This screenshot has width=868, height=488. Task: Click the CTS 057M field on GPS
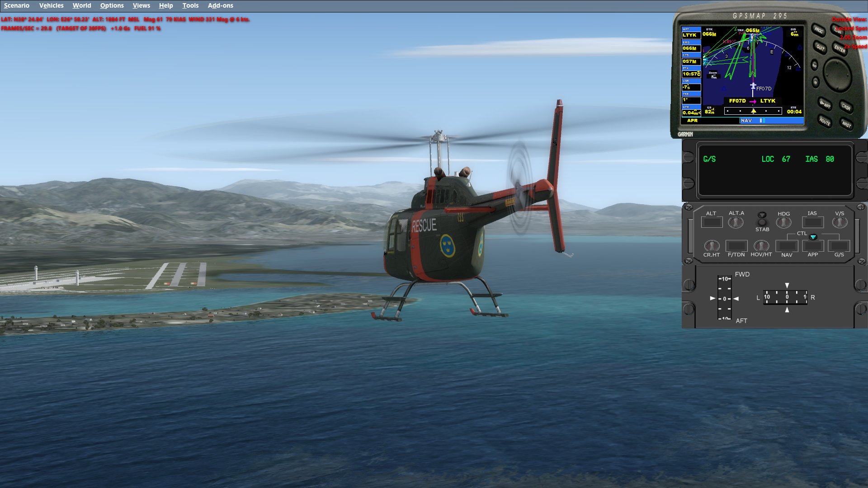click(x=691, y=61)
